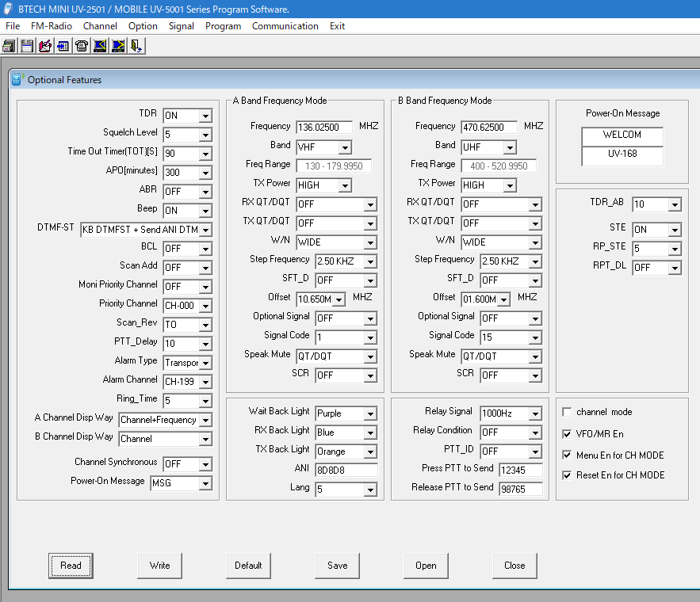Click the Default button
Viewport: 700px width, 602px height.
pyautogui.click(x=248, y=566)
